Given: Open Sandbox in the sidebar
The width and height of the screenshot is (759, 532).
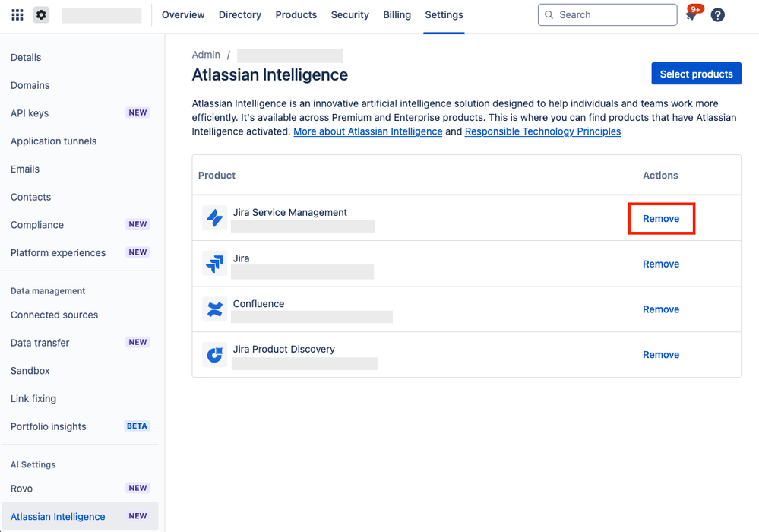Looking at the screenshot, I should click(30, 371).
